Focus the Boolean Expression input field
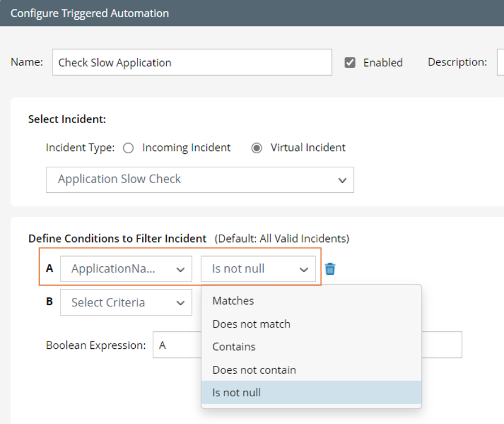This screenshot has height=424, width=504. (175, 345)
